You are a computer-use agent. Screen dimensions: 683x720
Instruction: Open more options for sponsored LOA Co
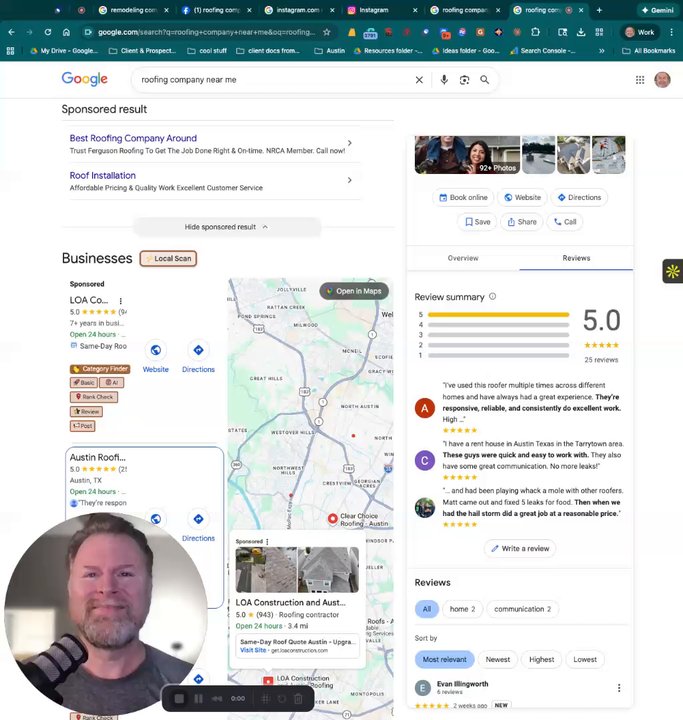click(x=121, y=301)
